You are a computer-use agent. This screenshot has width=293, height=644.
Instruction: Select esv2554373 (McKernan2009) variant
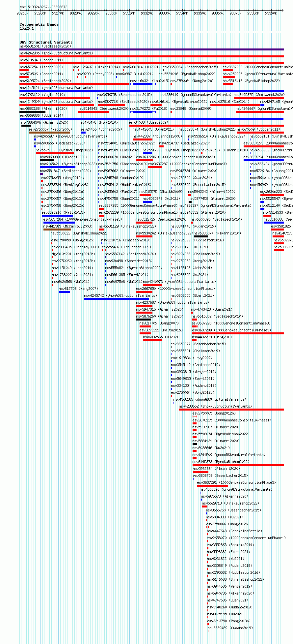126,247
